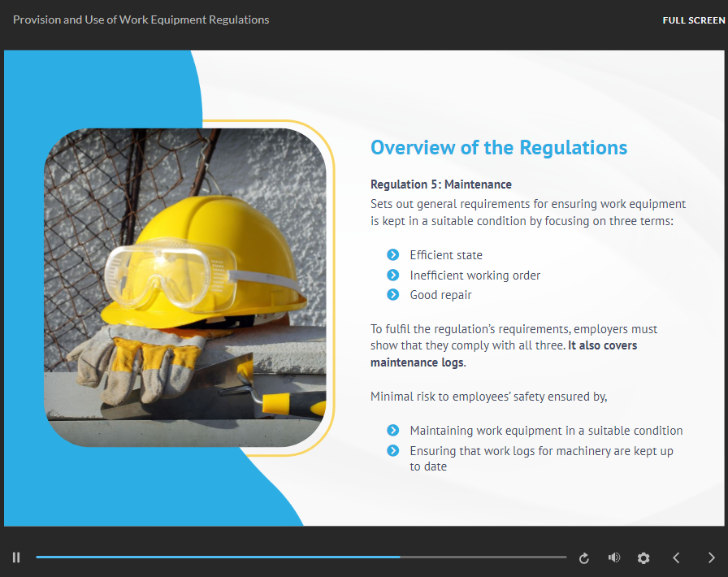Click 'Sets out general requirements' paragraph
The height and width of the screenshot is (577, 728).
tap(528, 212)
